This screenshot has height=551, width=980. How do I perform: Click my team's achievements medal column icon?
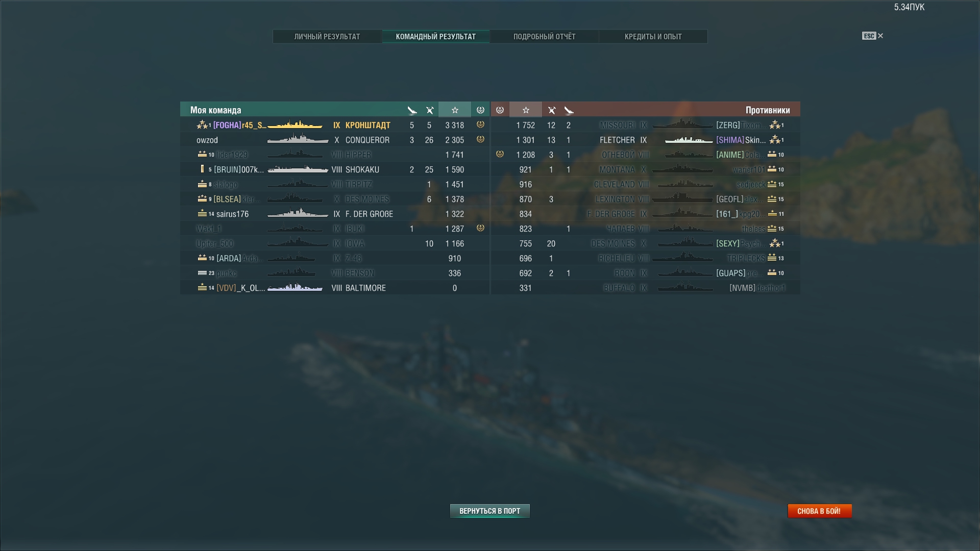(480, 110)
